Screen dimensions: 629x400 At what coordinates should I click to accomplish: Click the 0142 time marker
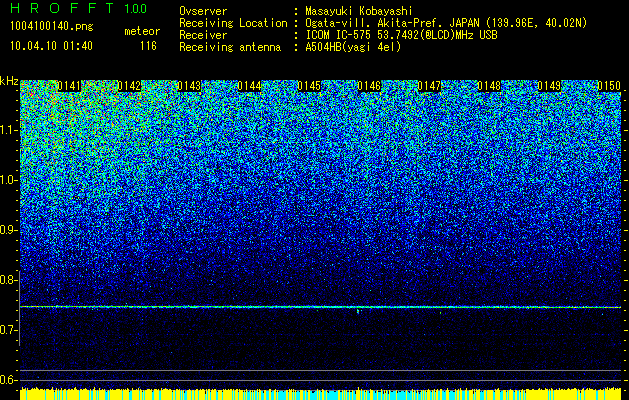pyautogui.click(x=129, y=86)
